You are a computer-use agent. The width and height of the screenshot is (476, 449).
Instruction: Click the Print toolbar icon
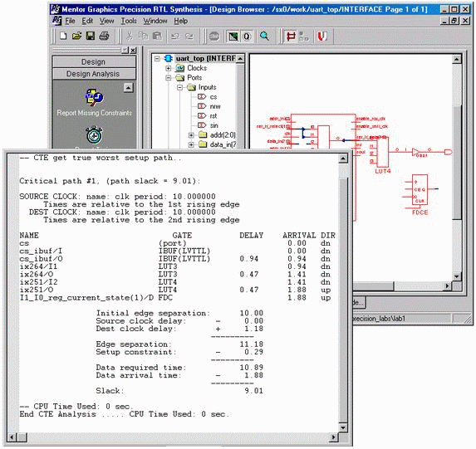pos(104,36)
